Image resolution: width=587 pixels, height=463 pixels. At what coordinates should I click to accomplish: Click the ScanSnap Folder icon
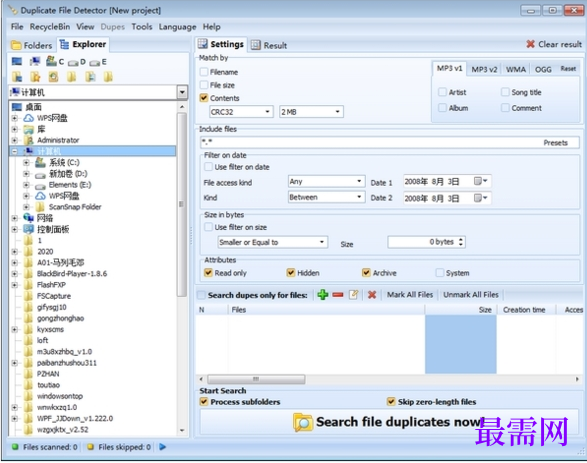click(x=40, y=207)
